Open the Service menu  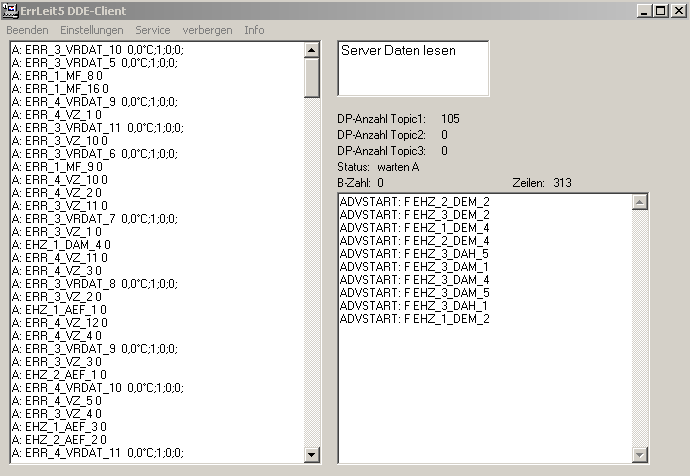pyautogui.click(x=153, y=30)
